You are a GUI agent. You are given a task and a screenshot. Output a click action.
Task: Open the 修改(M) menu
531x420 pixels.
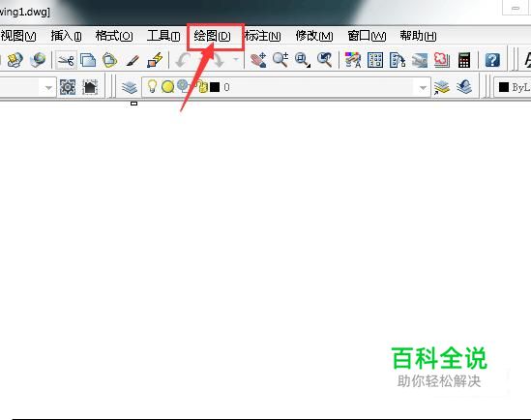tap(314, 36)
